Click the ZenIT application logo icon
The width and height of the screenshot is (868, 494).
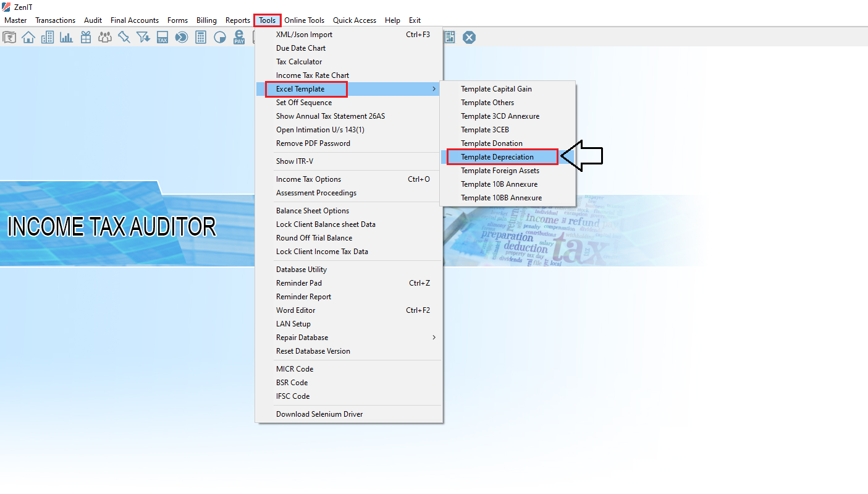(x=6, y=7)
